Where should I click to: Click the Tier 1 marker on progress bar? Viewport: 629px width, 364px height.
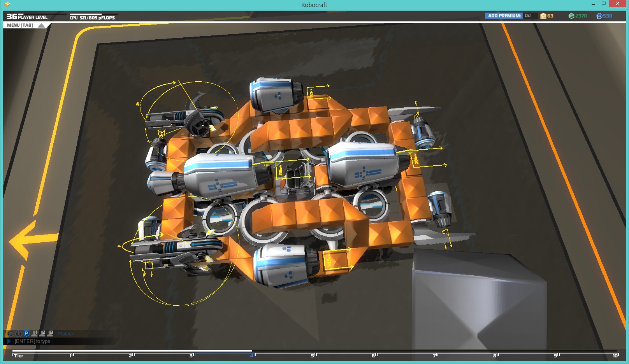[x=72, y=355]
